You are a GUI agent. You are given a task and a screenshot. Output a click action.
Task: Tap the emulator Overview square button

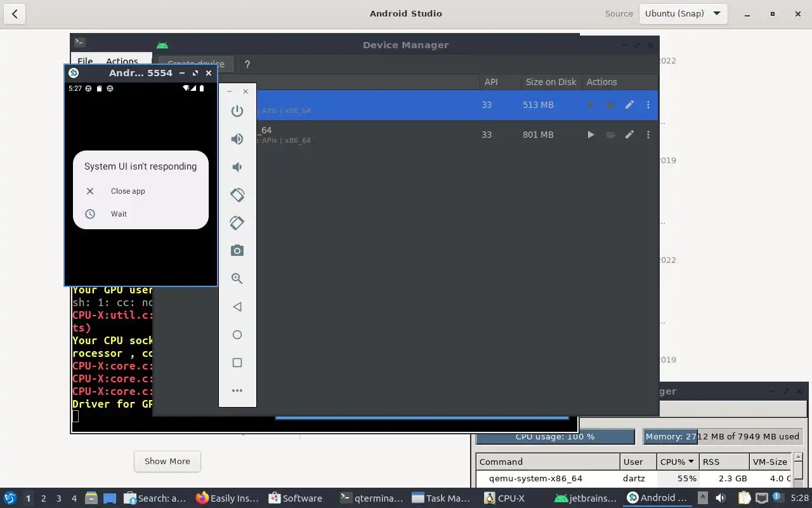[x=237, y=363]
